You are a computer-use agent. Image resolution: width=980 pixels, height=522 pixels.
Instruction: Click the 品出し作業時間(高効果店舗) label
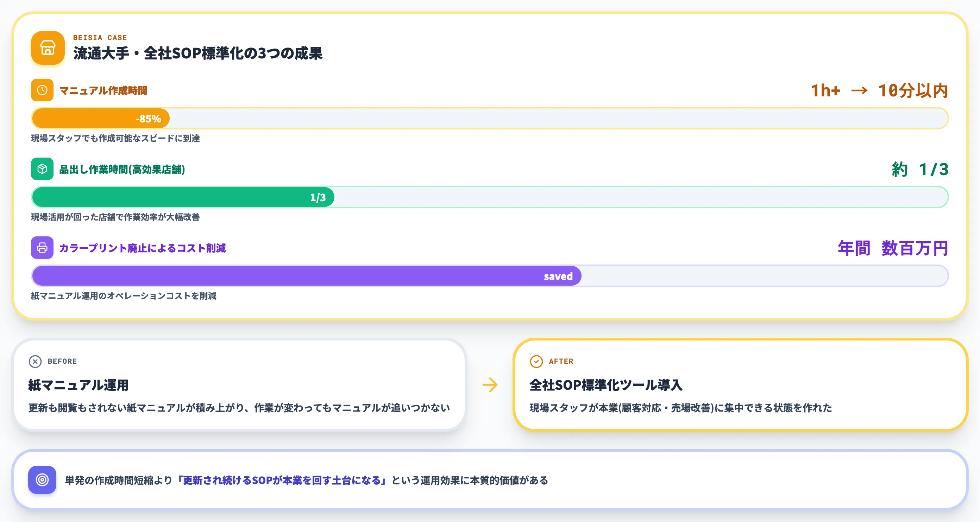click(122, 169)
